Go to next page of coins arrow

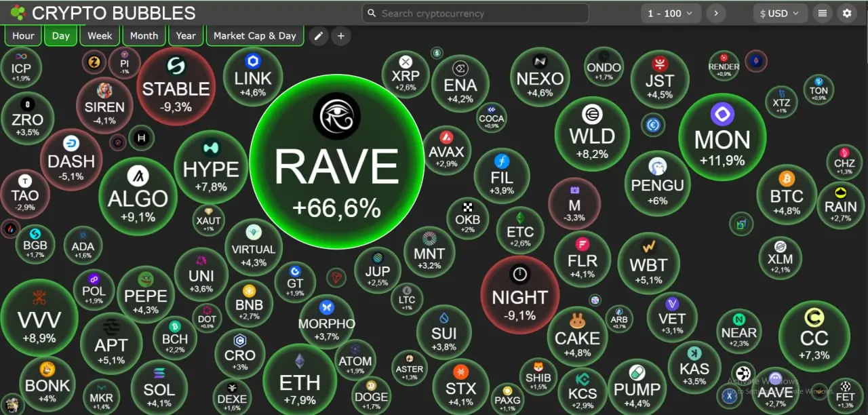(x=716, y=13)
